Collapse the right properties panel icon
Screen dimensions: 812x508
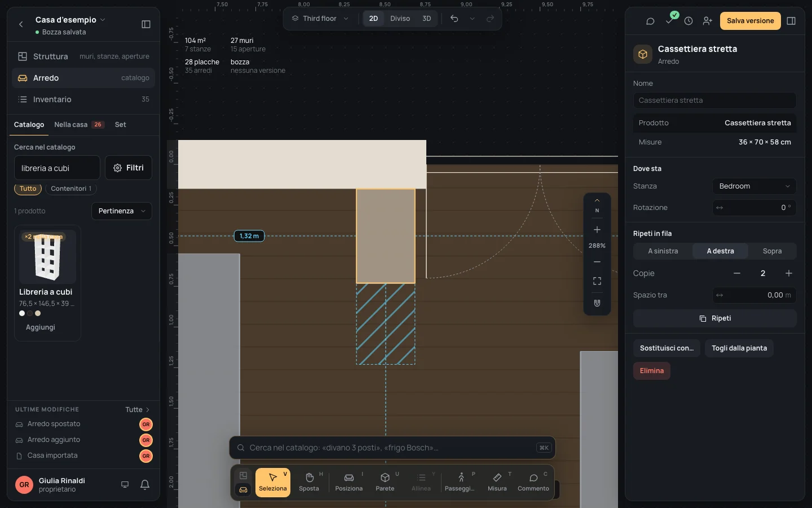tap(791, 21)
